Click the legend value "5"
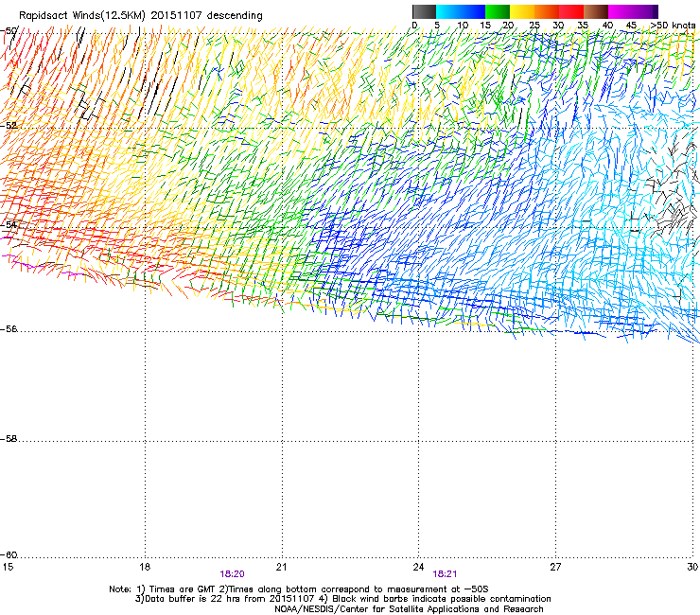The height and width of the screenshot is (615, 700). [437, 26]
